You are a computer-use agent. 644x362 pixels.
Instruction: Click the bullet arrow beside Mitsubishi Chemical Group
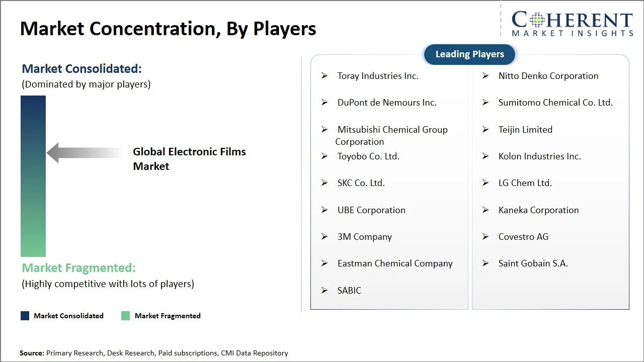point(325,130)
